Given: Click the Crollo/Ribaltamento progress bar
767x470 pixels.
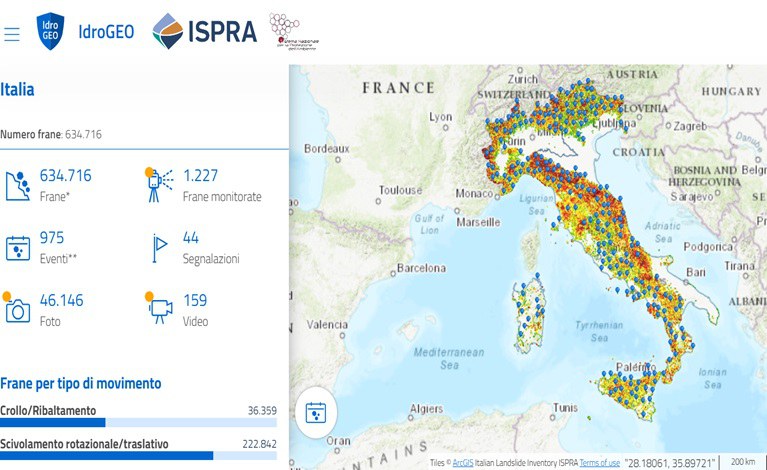Looking at the screenshot, I should [x=138, y=423].
